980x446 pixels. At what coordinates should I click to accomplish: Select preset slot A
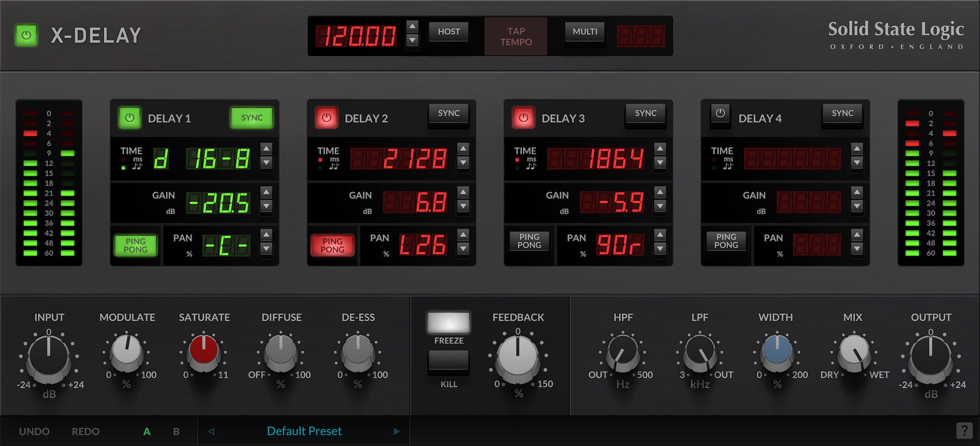tap(147, 431)
